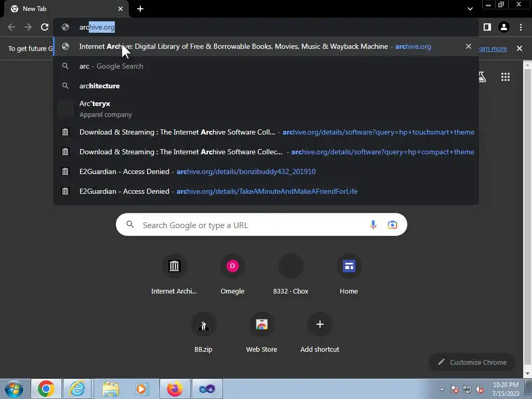Viewport: 532px width, 399px height.
Task: Start voice search with microphone icon
Action: pyautogui.click(x=373, y=224)
